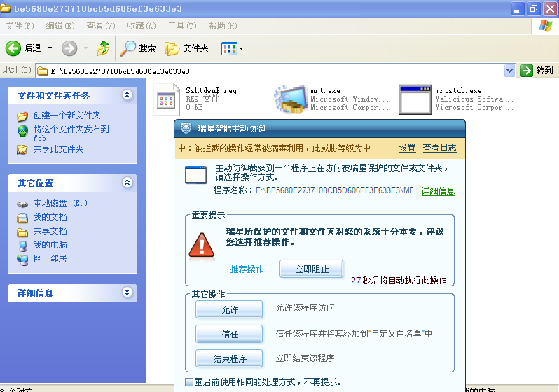
Task: Click 将这个文件夹发布到 Web link
Action: [x=71, y=133]
